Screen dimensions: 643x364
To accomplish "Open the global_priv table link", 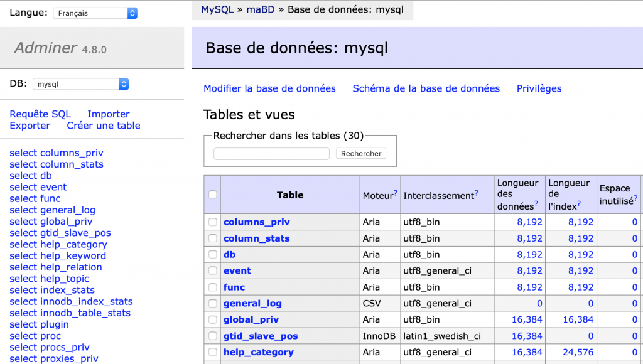I will point(252,319).
